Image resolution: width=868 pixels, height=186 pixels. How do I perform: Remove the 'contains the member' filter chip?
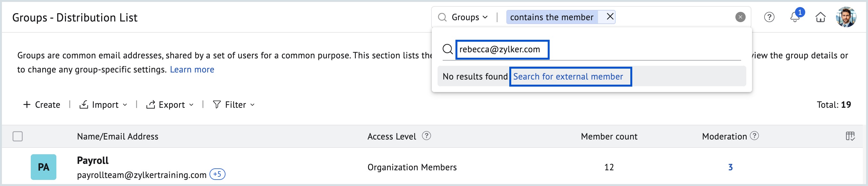tap(610, 17)
